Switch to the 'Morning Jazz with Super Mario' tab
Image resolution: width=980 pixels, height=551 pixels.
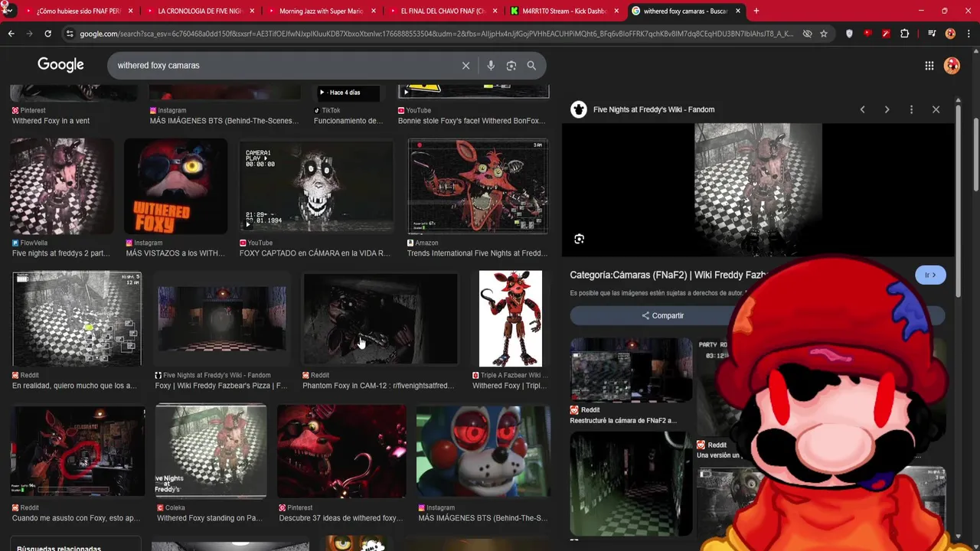[322, 11]
